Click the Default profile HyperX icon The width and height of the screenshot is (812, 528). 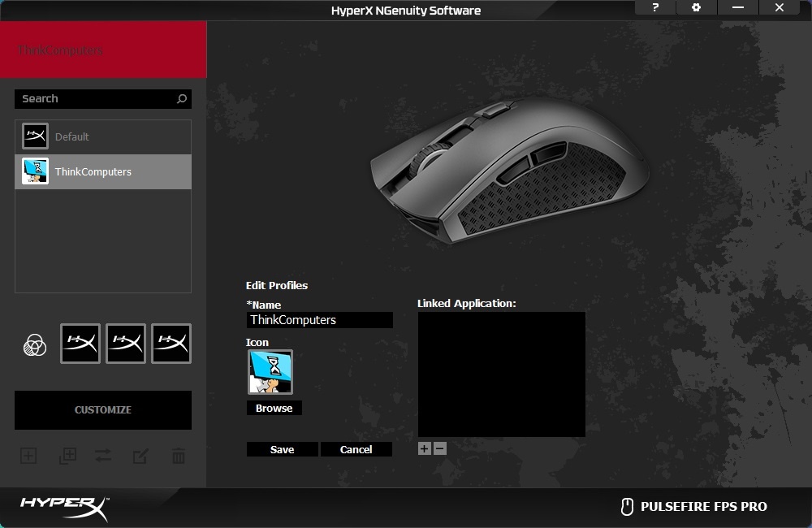point(35,136)
